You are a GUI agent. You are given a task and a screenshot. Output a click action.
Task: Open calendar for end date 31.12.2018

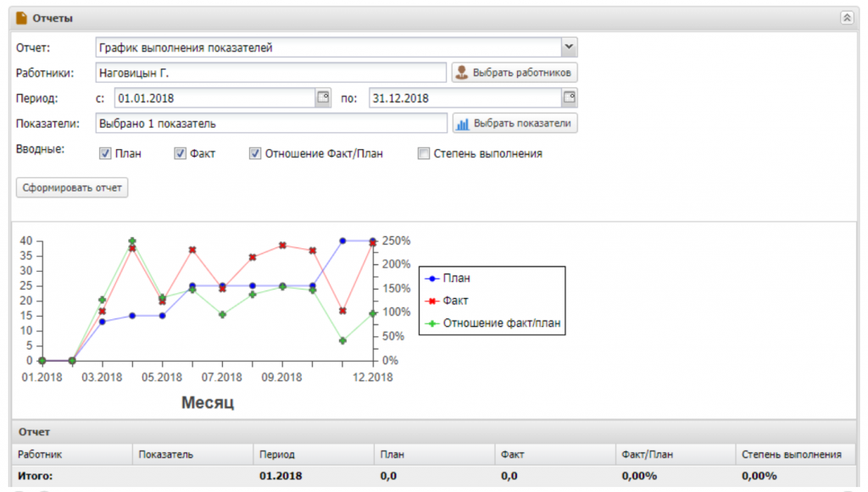coord(569,98)
